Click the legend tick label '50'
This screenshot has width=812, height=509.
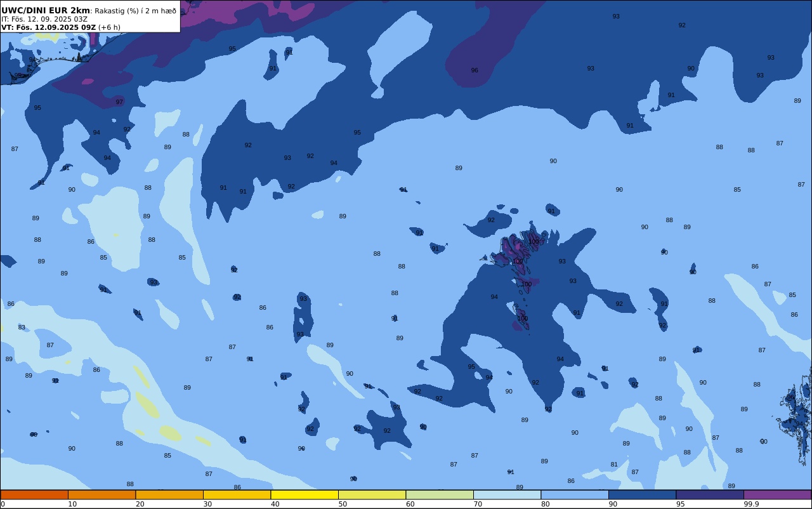[343, 504]
